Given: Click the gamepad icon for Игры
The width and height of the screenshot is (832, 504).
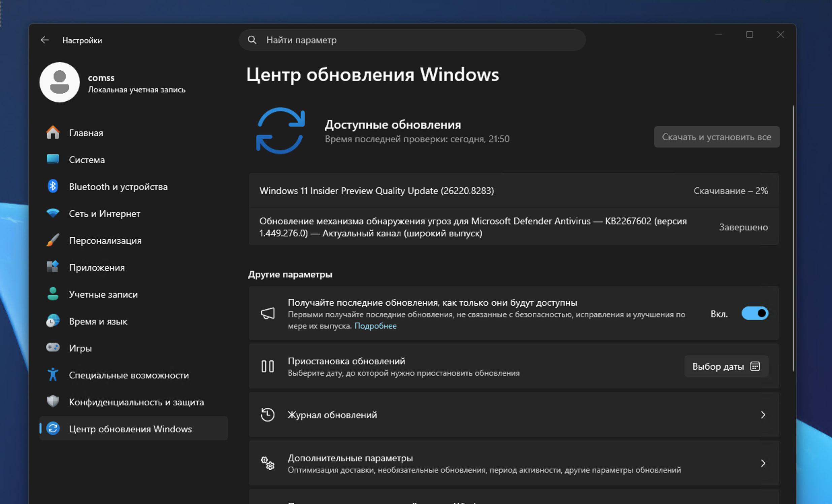Looking at the screenshot, I should click(53, 347).
